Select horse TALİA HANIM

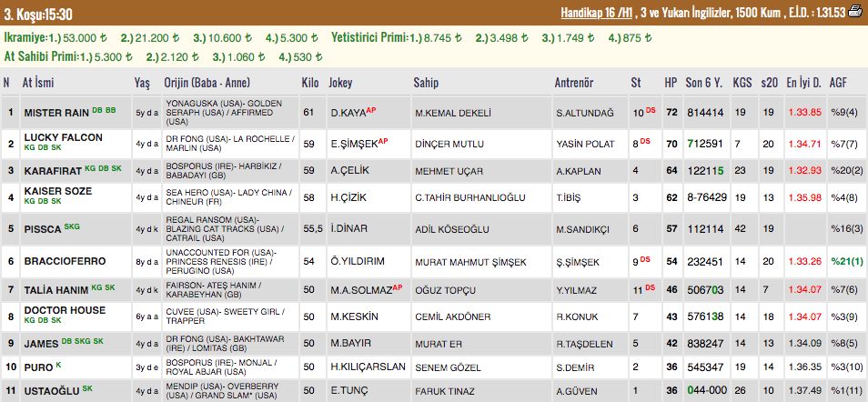[56, 290]
